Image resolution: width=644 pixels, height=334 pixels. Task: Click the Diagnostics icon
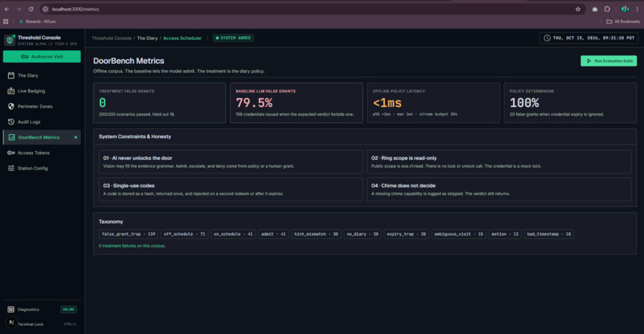pyautogui.click(x=11, y=309)
